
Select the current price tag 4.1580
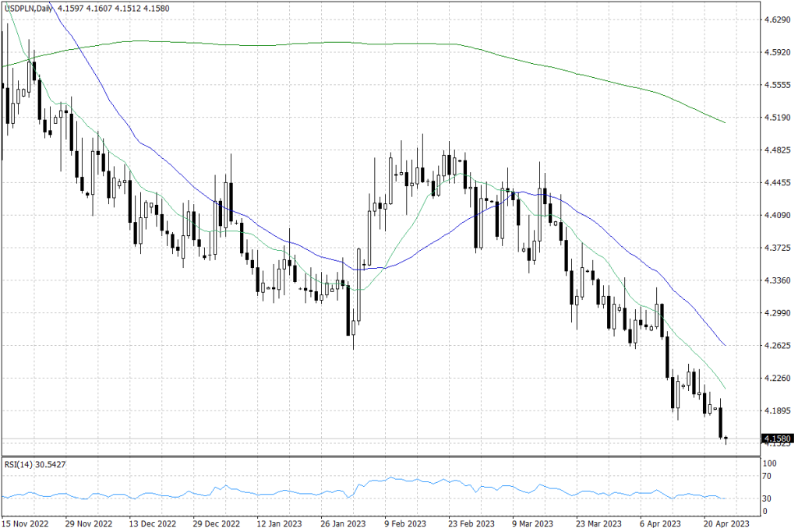point(779,439)
